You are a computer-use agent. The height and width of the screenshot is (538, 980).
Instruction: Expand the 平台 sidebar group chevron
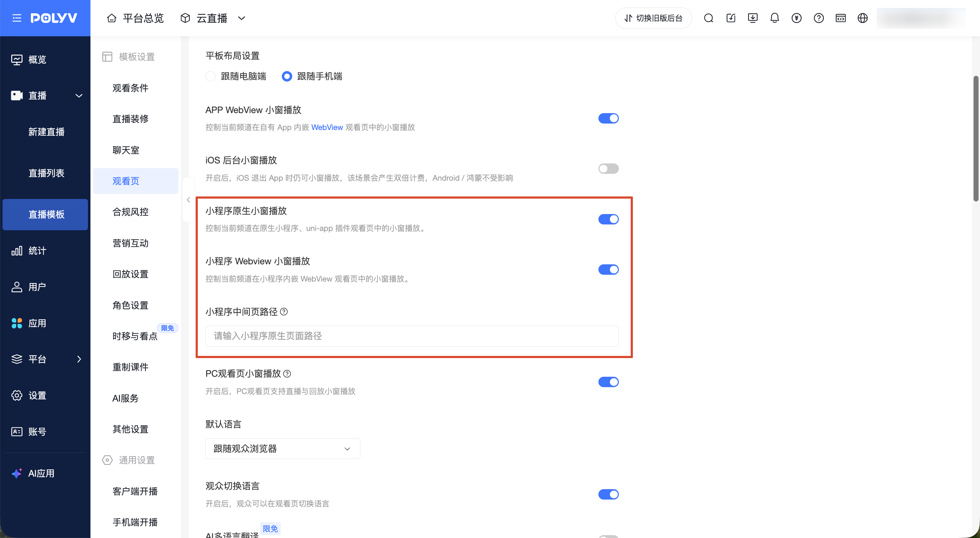[x=79, y=359]
